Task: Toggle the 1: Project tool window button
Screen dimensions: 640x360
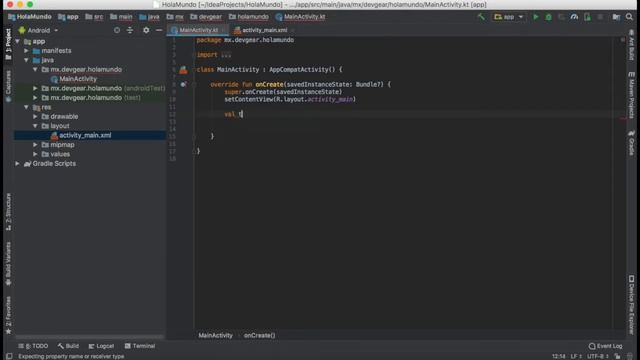Action: click(8, 44)
